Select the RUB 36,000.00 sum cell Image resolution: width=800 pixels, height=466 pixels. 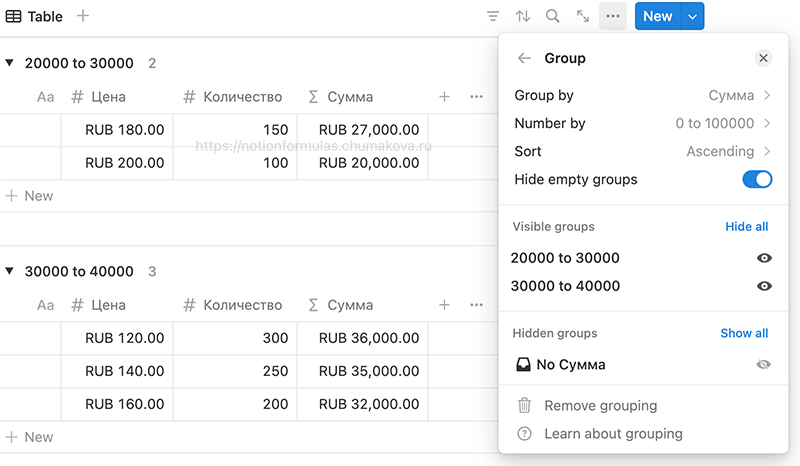click(363, 338)
